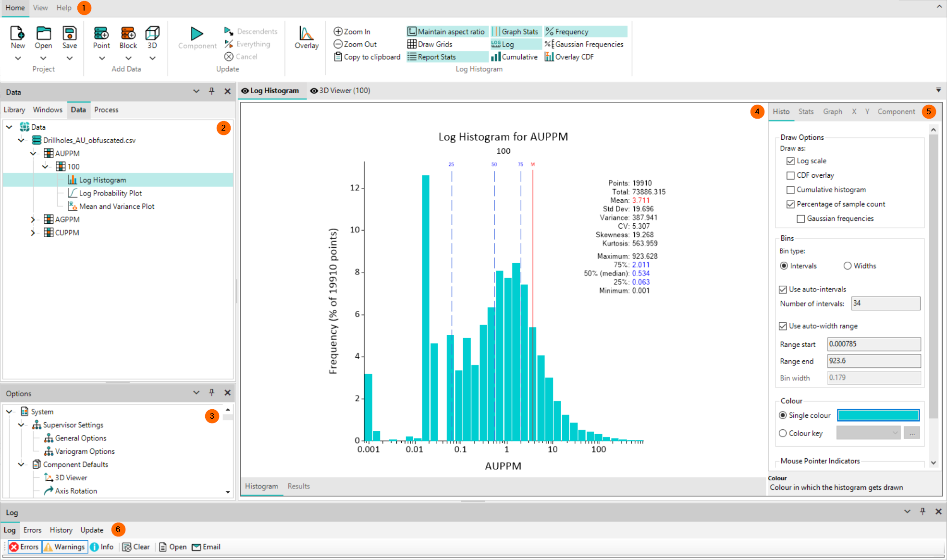Open the dropdown arrow under Point
The width and height of the screenshot is (947, 560).
point(101,58)
